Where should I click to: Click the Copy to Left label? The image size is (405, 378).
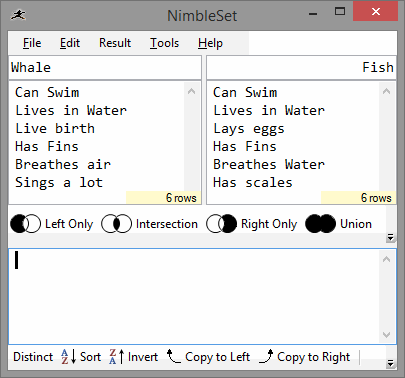[217, 357]
